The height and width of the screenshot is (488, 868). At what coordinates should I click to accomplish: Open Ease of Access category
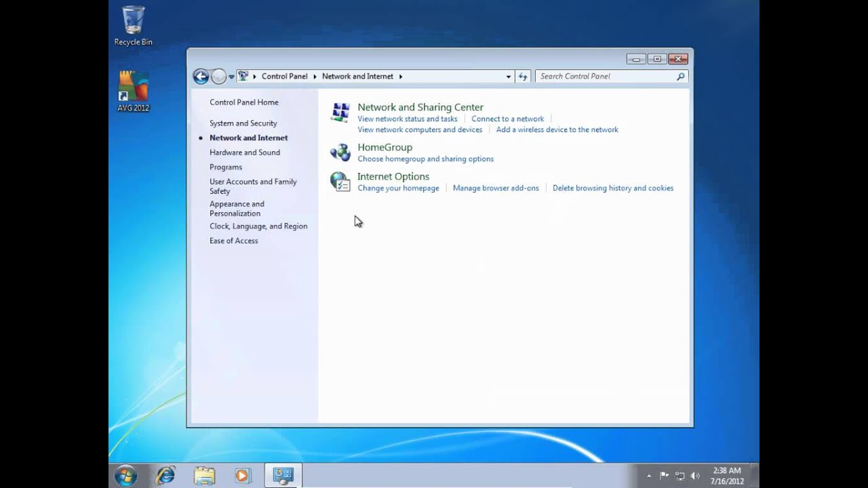pos(234,241)
